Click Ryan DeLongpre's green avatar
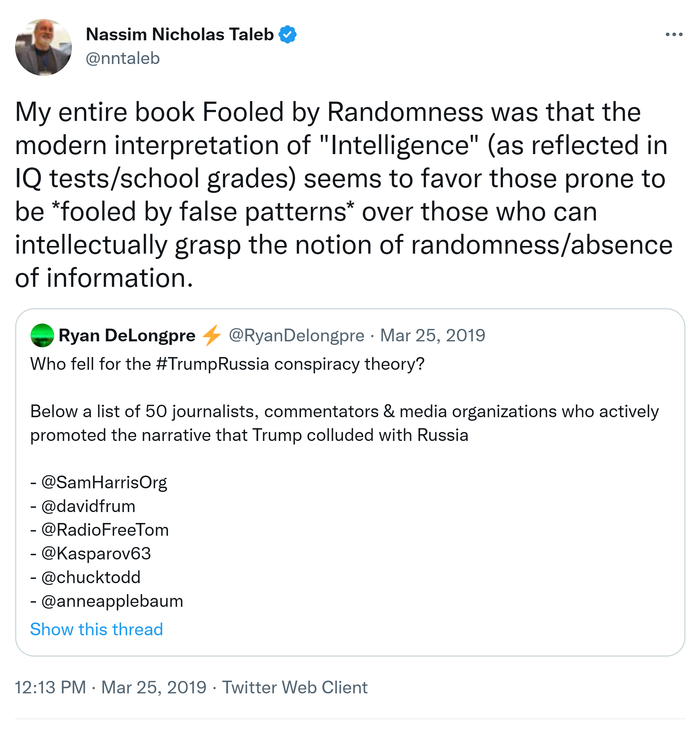 pyautogui.click(x=42, y=335)
